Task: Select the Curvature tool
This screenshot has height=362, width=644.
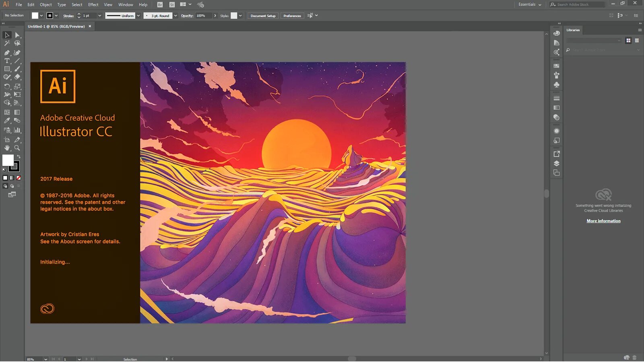Action: [17, 53]
